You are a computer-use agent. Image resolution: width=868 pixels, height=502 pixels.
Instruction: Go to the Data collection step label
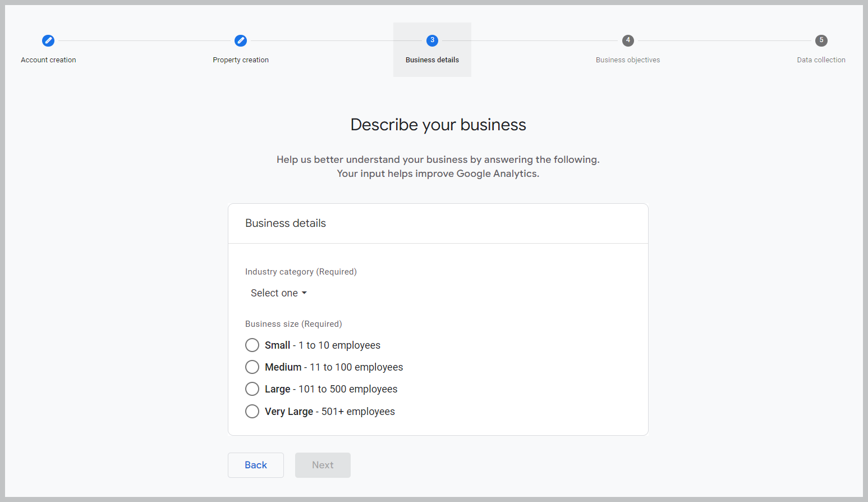[x=821, y=60]
